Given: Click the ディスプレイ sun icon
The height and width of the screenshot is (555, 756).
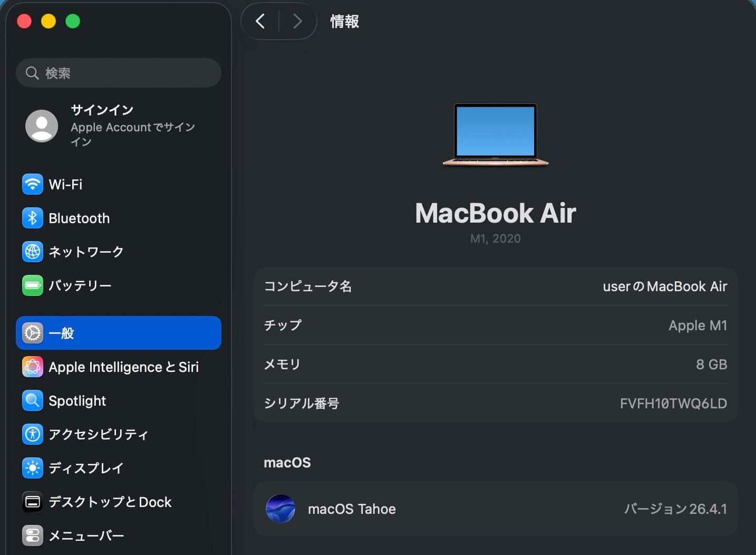Looking at the screenshot, I should [x=33, y=468].
